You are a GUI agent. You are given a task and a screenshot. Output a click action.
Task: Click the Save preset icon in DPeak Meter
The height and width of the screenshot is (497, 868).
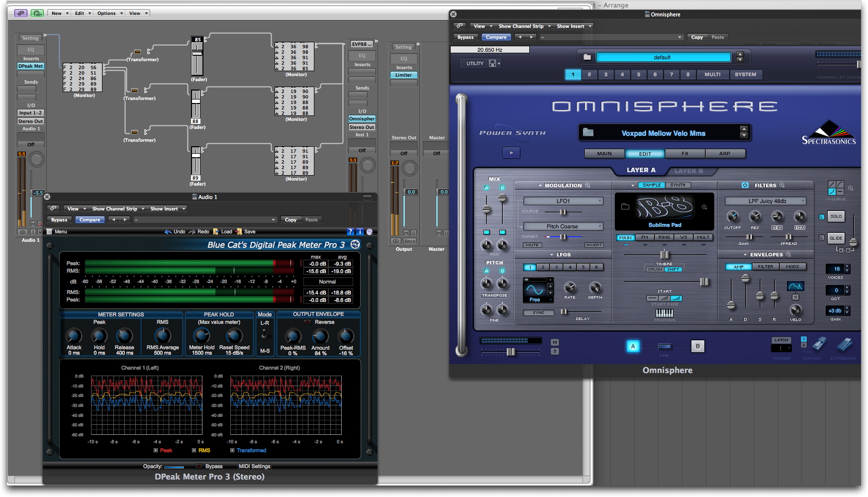click(239, 232)
